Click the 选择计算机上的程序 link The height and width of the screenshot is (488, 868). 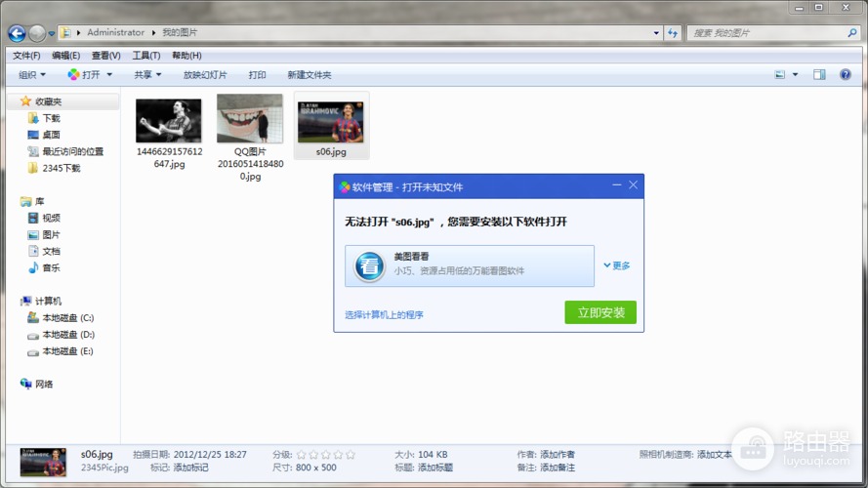pyautogui.click(x=384, y=315)
